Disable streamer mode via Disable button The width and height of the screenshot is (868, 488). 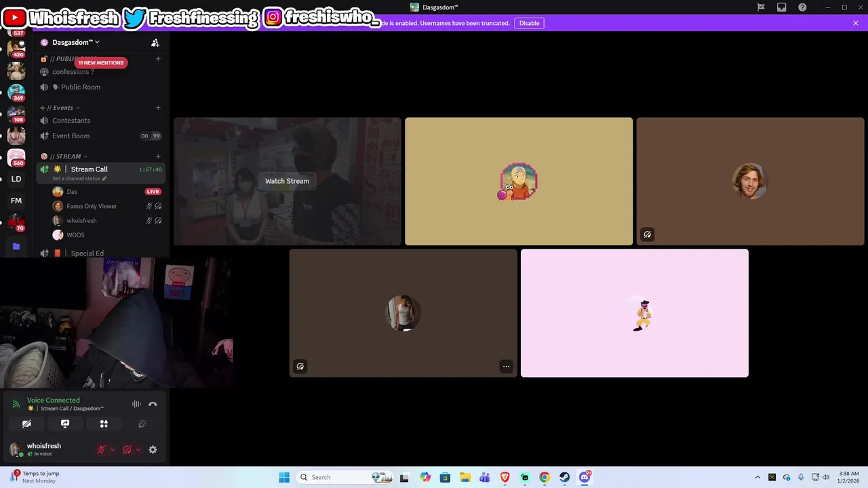coord(529,23)
